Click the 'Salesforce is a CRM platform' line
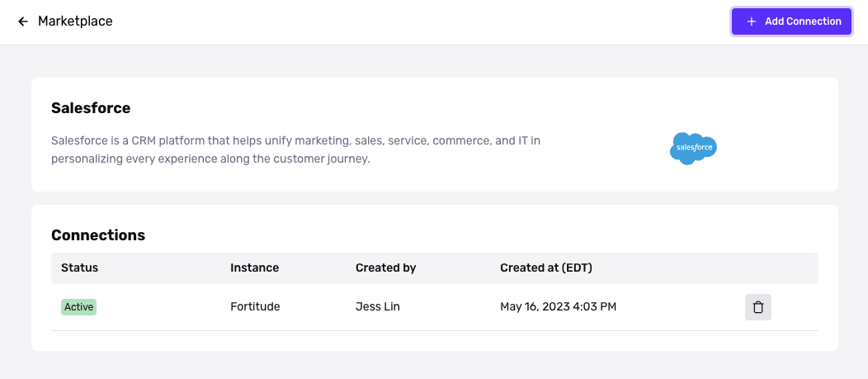This screenshot has width=868, height=379. 295,141
